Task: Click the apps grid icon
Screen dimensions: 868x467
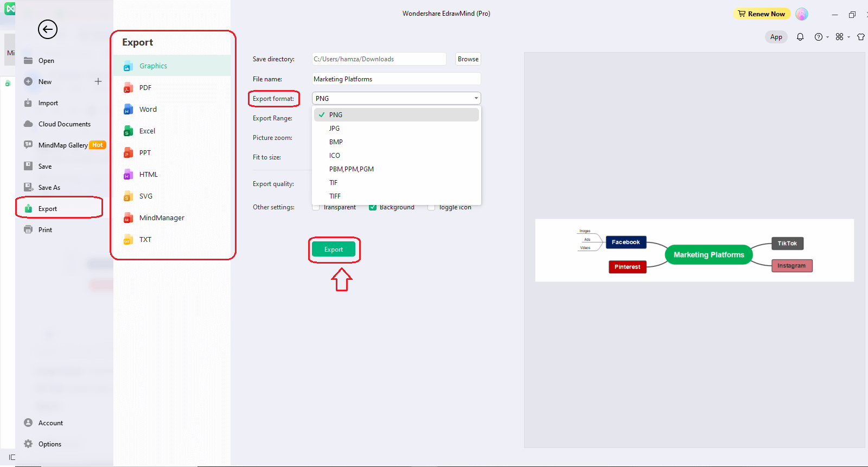Action: [x=840, y=37]
